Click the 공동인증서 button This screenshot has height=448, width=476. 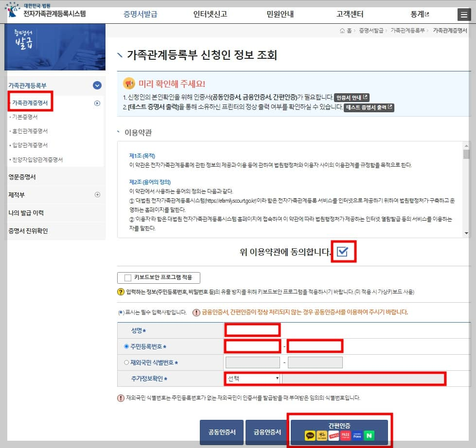[x=222, y=431]
